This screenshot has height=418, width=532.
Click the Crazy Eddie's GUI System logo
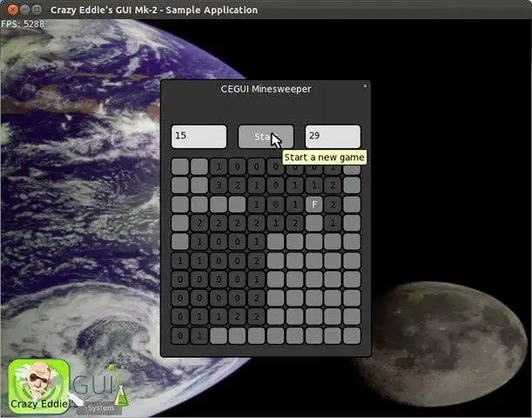point(68,388)
